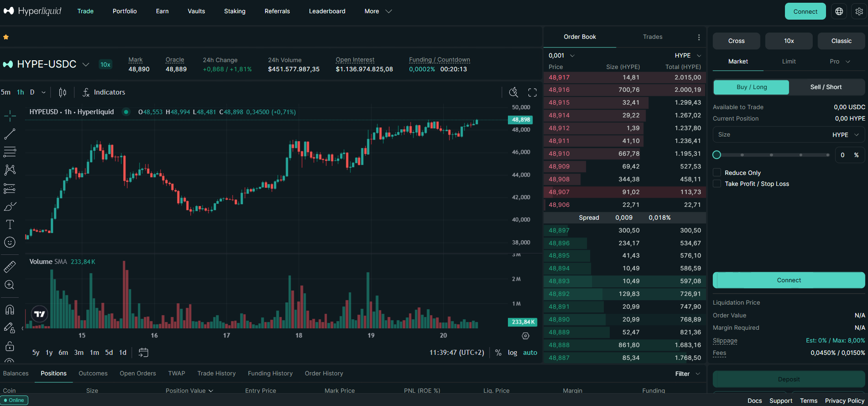Viewport: 868px width, 406px height.
Task: Open Funding History tab
Action: tap(270, 374)
